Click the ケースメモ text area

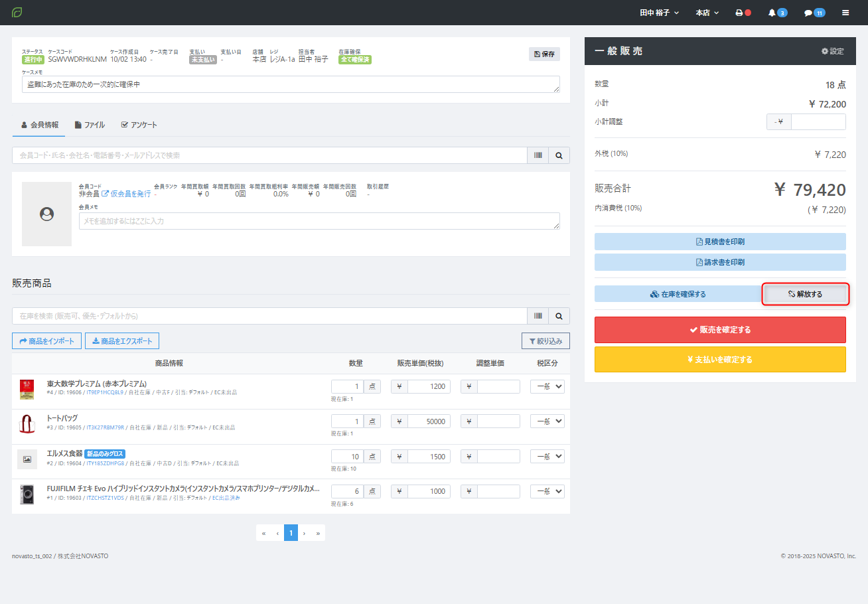click(291, 84)
